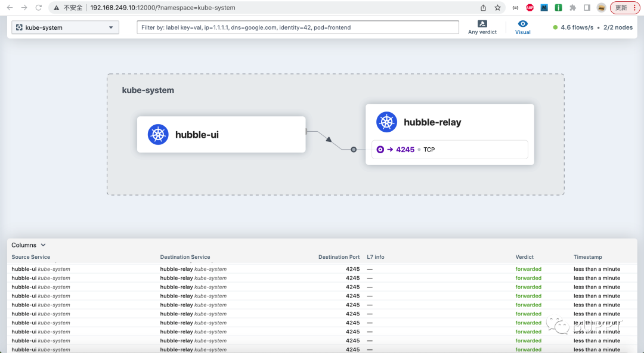Open the Any verdict filter
The image size is (644, 353).
click(482, 27)
